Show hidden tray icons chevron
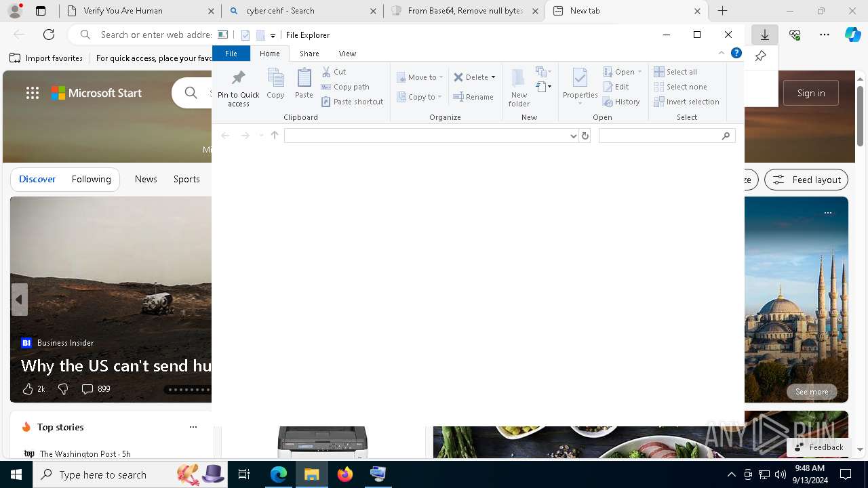The height and width of the screenshot is (488, 868). (x=731, y=474)
